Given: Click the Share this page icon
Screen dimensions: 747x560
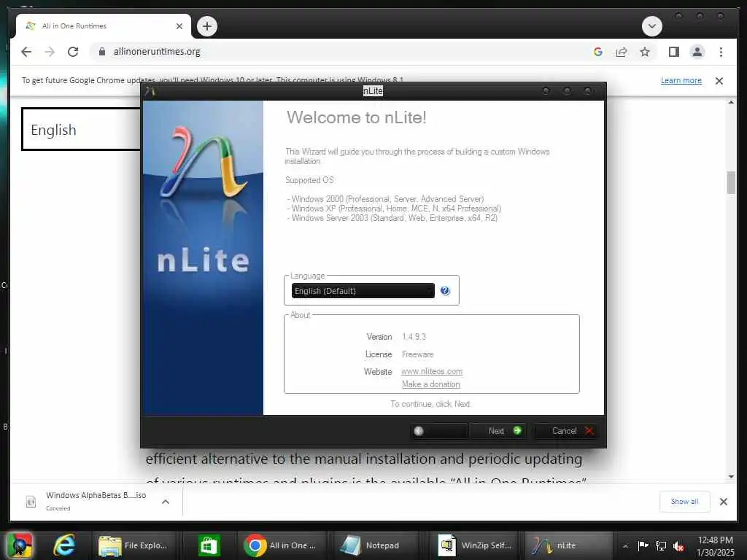Looking at the screenshot, I should pos(622,52).
